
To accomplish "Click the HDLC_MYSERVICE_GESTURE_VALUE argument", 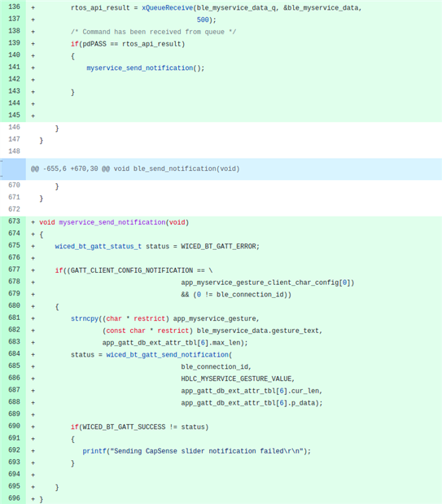I will pos(236,379).
